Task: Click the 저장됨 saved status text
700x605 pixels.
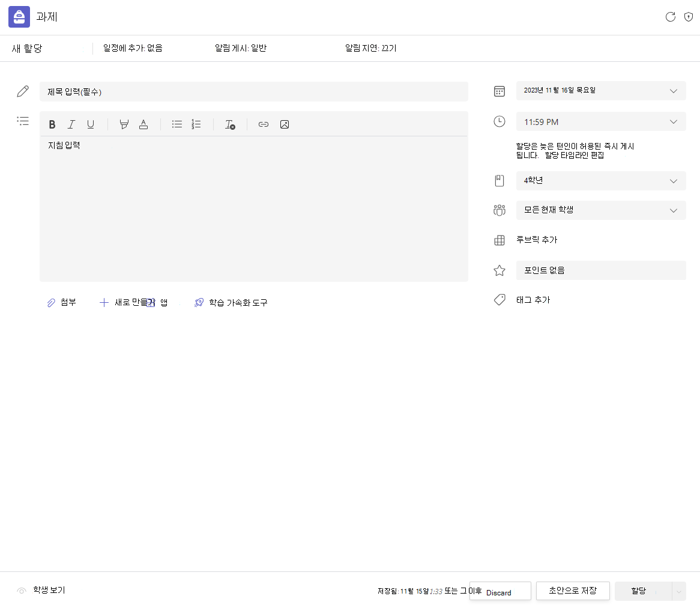Action: pos(429,591)
